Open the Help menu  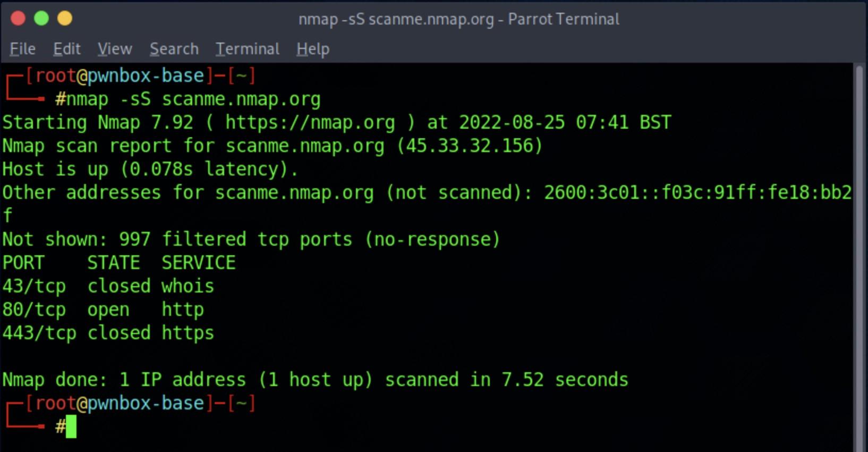pyautogui.click(x=313, y=49)
